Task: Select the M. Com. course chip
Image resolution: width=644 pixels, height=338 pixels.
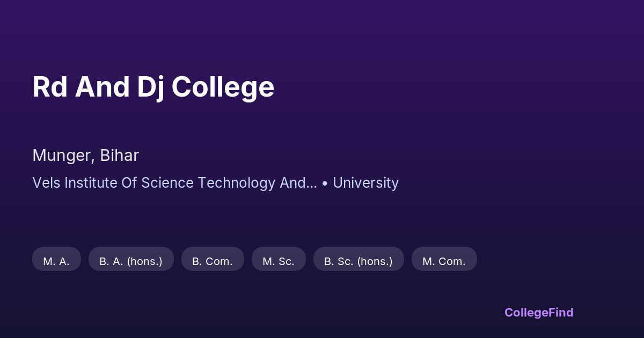Action: point(444,261)
